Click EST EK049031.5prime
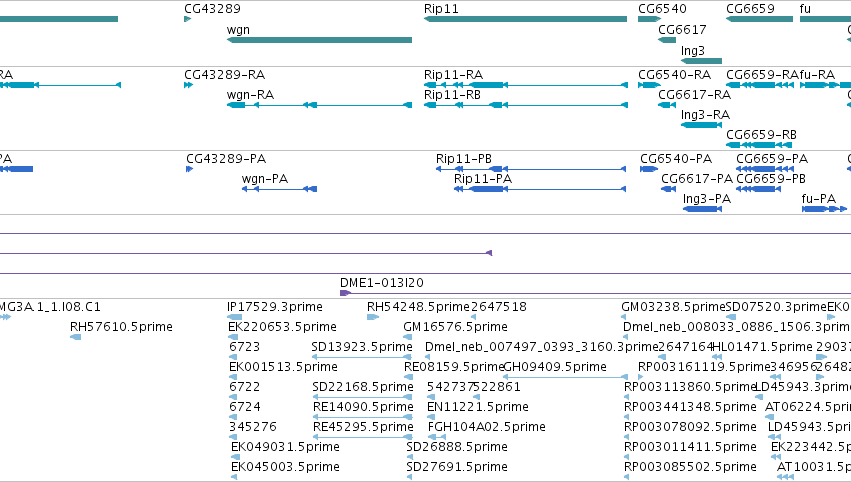This screenshot has width=851, height=482. [x=236, y=458]
